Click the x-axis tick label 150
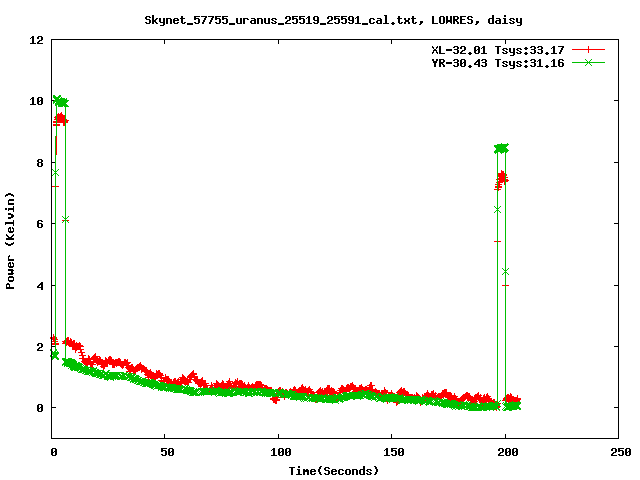The height and width of the screenshot is (480, 640). click(394, 452)
